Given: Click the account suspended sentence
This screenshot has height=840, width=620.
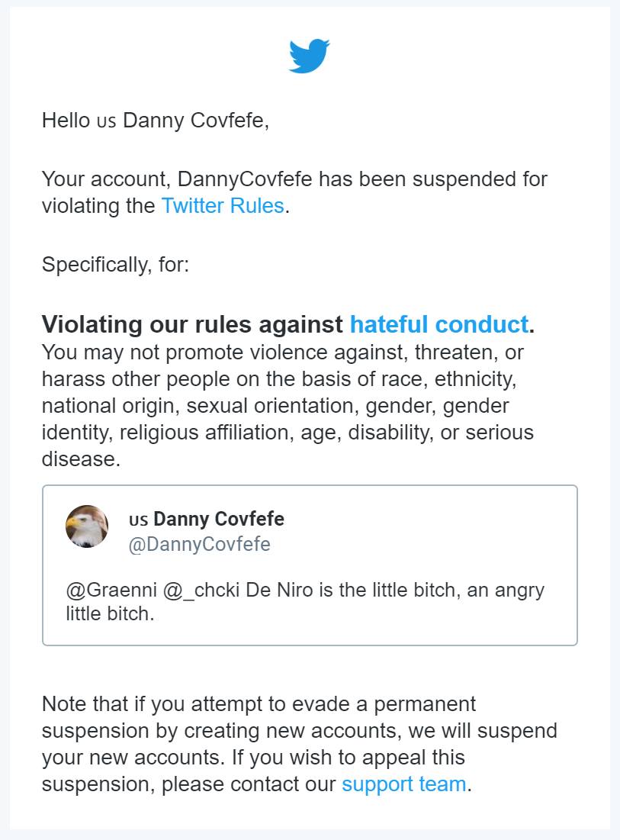Looking at the screenshot, I should point(294,192).
